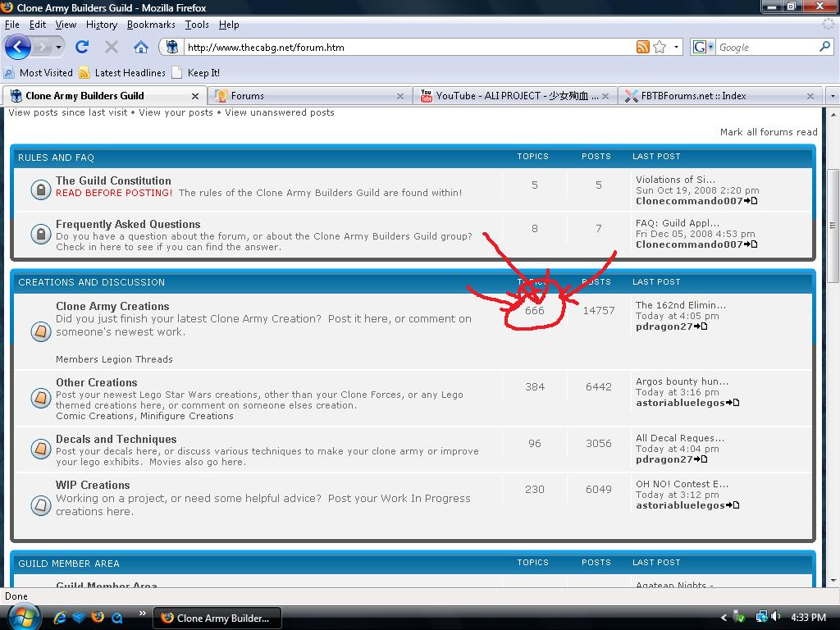Click the locked icon beside Guild Constitution
The image size is (840, 630).
coord(41,189)
